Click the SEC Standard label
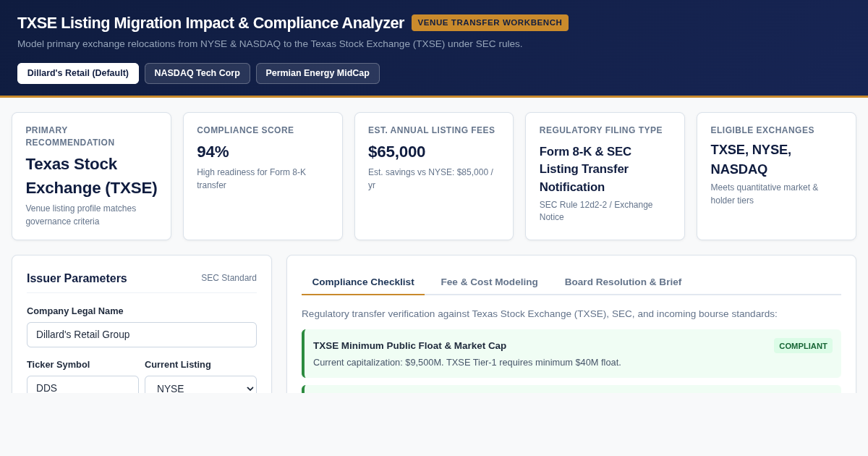Viewport: 868px width, 456px height. [x=229, y=278]
